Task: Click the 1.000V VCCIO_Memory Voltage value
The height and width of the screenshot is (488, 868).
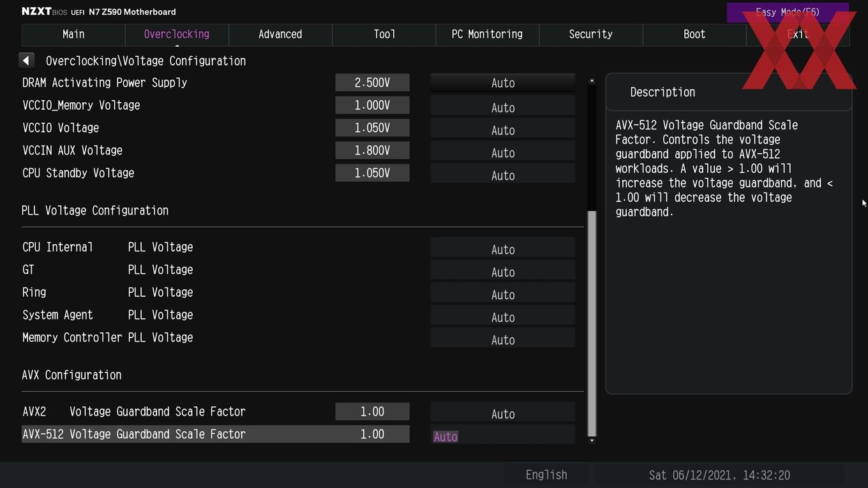Action: click(372, 105)
